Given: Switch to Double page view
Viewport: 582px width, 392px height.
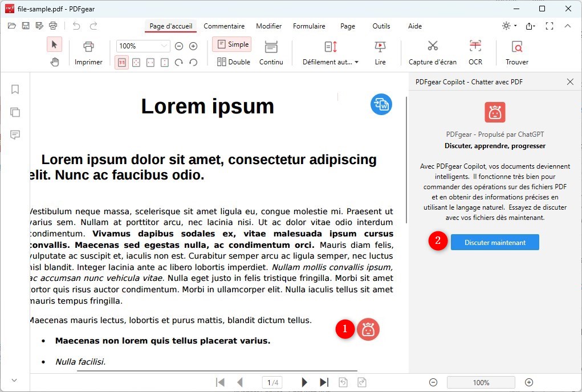Looking at the screenshot, I should coord(234,62).
